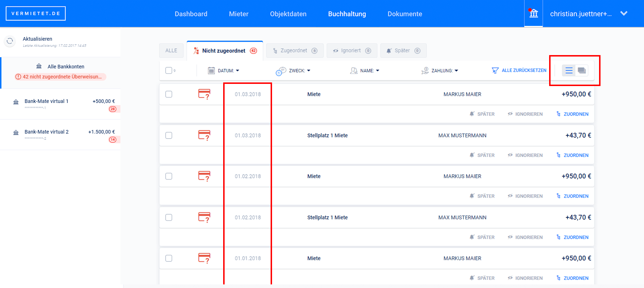Select Alle Bankkonten in sidebar

[x=60, y=73]
